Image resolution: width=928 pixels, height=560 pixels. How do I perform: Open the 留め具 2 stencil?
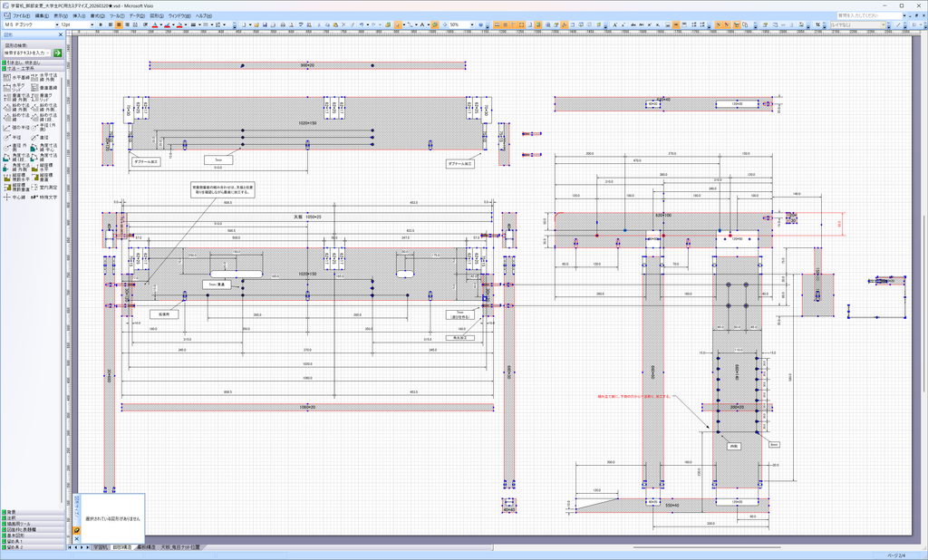[x=33, y=547]
